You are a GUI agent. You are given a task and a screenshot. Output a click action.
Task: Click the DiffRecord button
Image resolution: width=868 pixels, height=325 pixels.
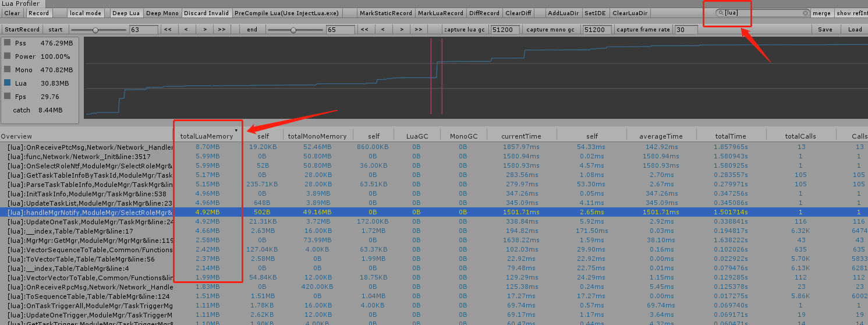pos(484,13)
